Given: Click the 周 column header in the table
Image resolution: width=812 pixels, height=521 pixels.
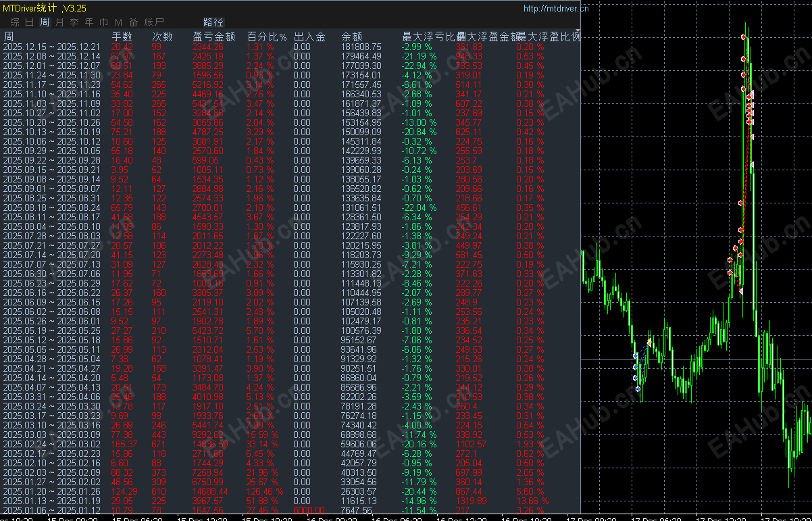Looking at the screenshot, I should coord(9,36).
